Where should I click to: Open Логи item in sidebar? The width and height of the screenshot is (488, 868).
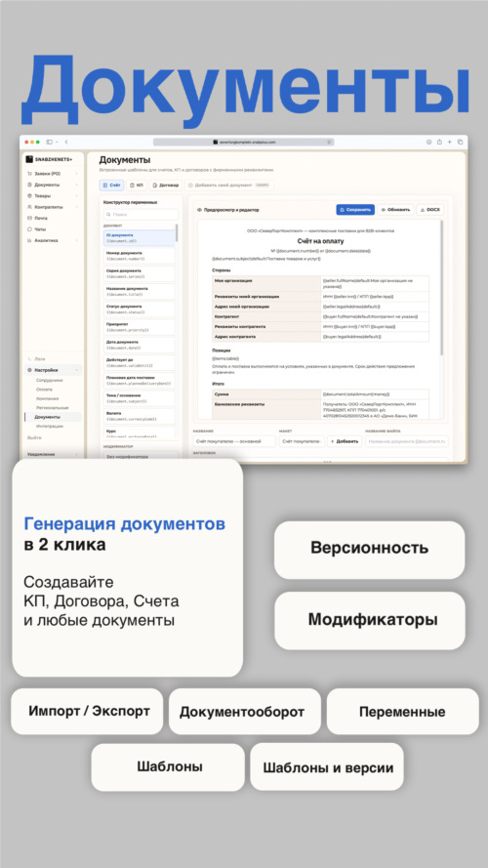click(40, 359)
